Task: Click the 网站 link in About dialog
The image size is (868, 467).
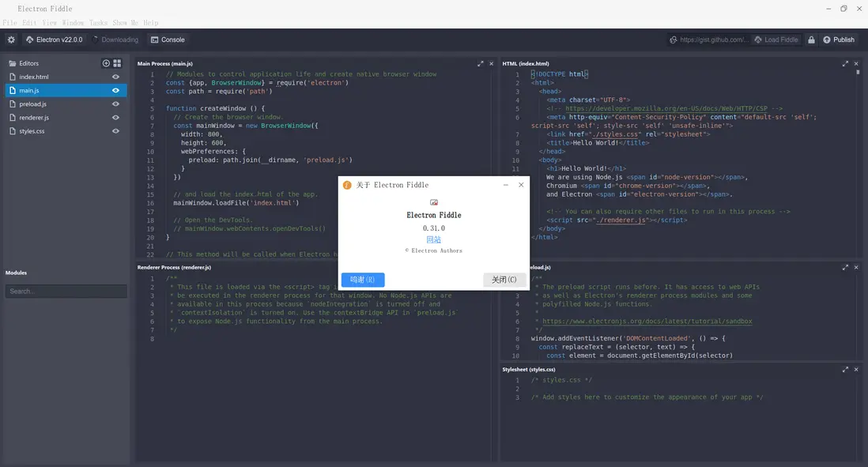Action: 434,239
